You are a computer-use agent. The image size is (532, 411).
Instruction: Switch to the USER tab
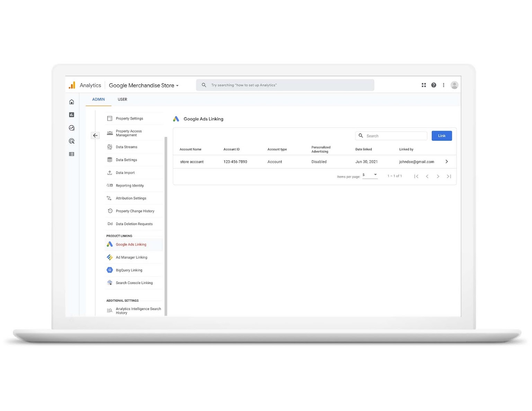pos(122,99)
